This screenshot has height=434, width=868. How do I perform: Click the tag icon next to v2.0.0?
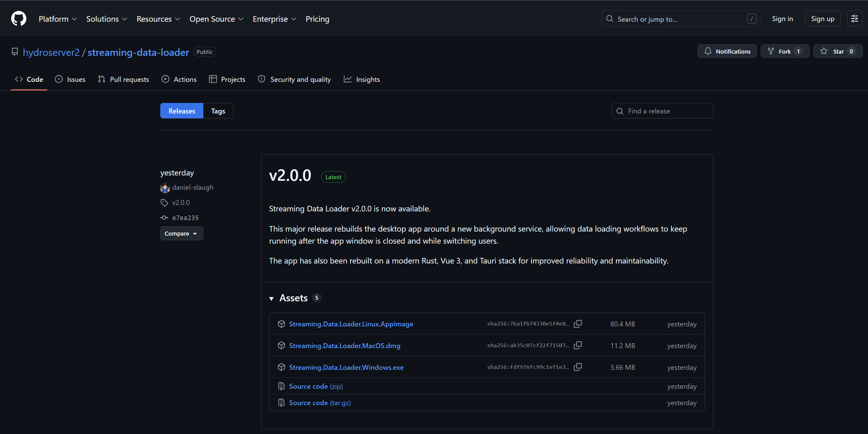[164, 202]
